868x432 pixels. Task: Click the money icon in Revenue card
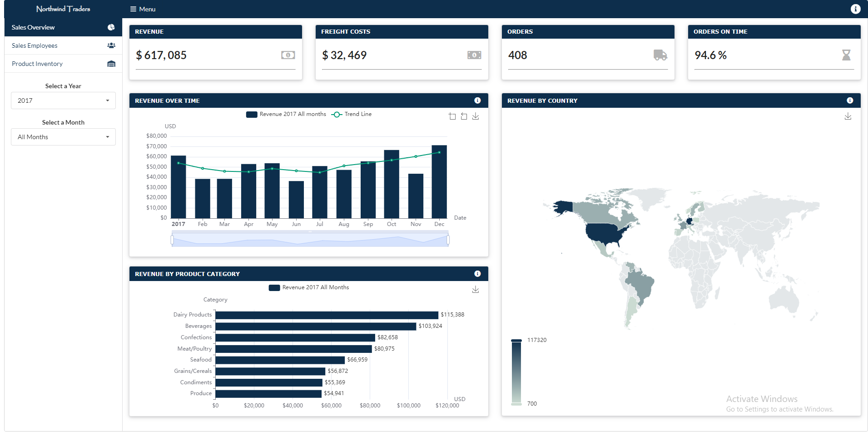[x=288, y=55]
